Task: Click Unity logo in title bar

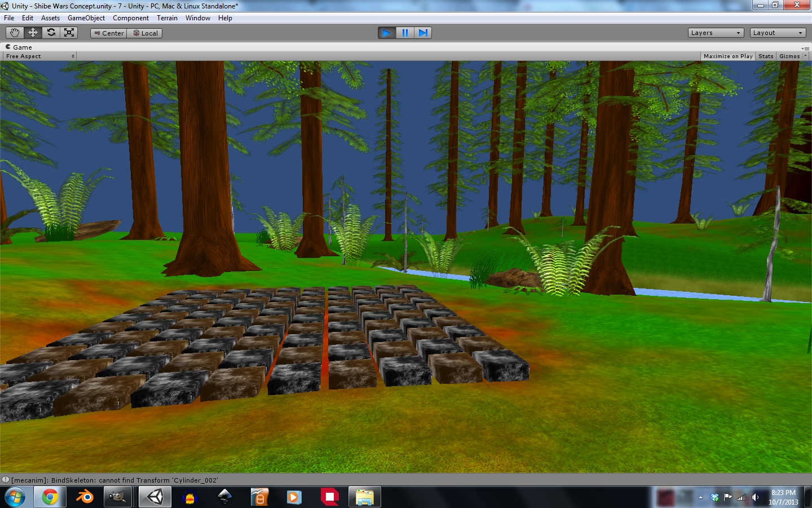Action: coord(5,6)
